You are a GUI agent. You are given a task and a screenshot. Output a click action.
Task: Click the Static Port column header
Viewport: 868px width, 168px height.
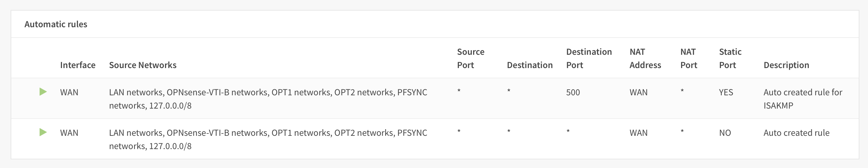pos(730,58)
